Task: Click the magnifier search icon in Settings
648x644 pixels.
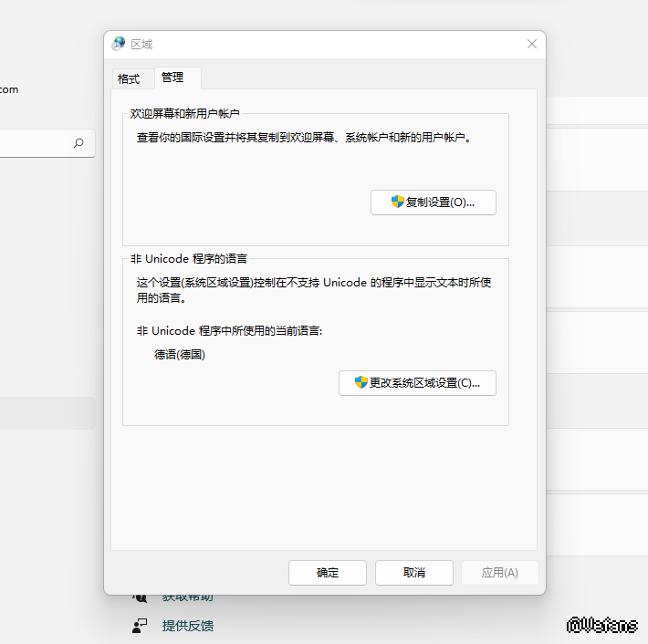Action: [x=78, y=143]
